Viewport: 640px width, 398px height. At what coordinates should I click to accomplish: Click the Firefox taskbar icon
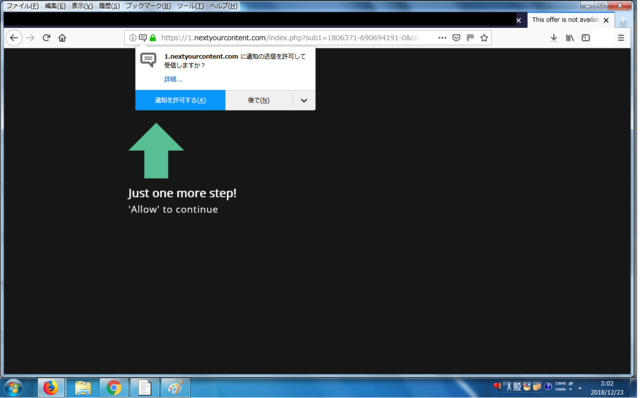click(51, 387)
